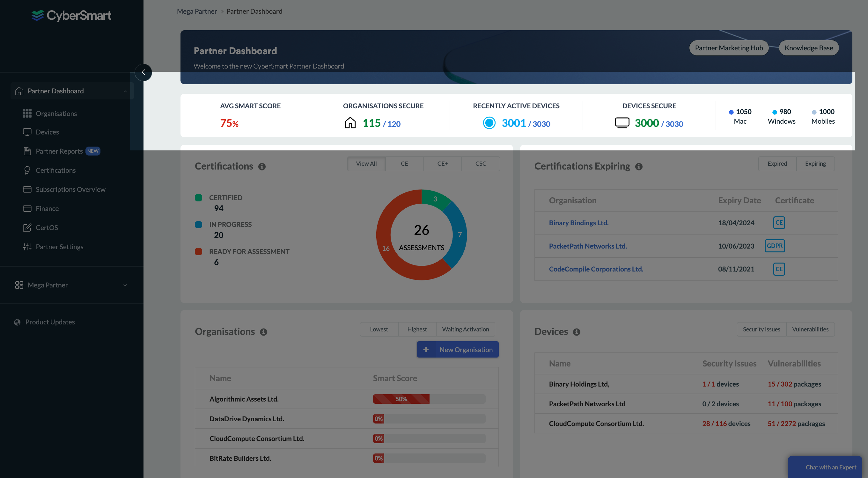Click the Binary Holdings Ltd, device row
The image size is (868, 478).
pos(686,384)
